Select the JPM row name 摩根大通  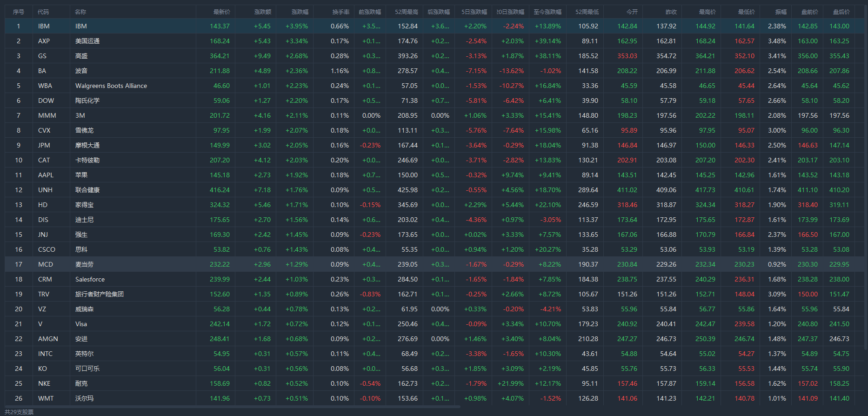[x=87, y=145]
